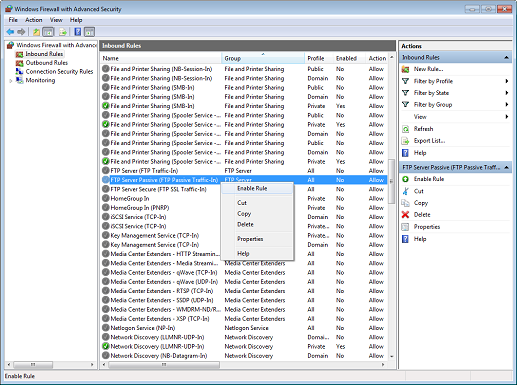Image resolution: width=517 pixels, height=385 pixels.
Task: Select Outbound Rules in the tree
Action: coord(47,63)
